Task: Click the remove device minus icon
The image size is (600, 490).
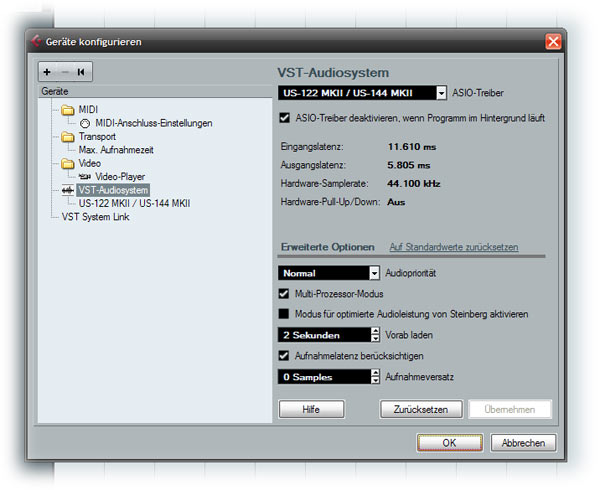Action: click(x=64, y=72)
